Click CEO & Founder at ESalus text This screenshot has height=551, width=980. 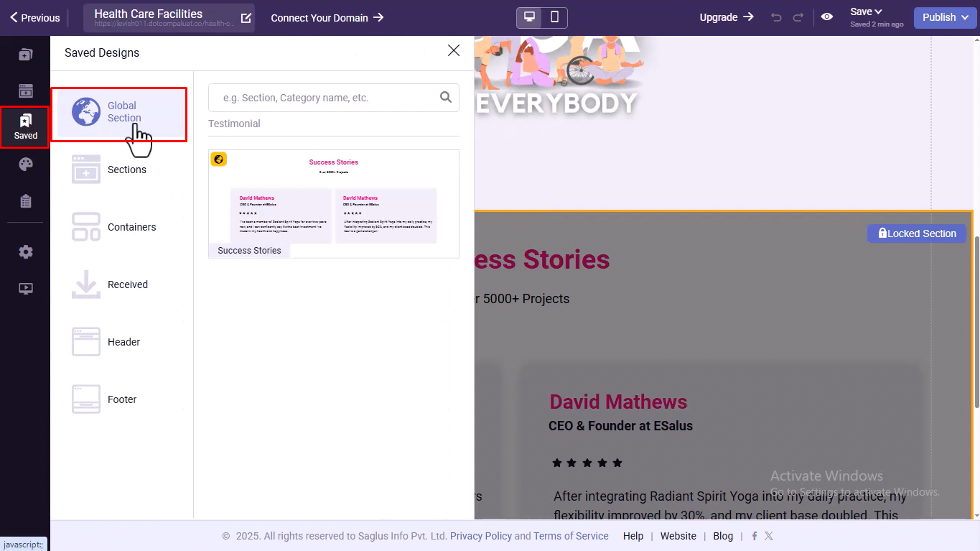[x=620, y=426]
